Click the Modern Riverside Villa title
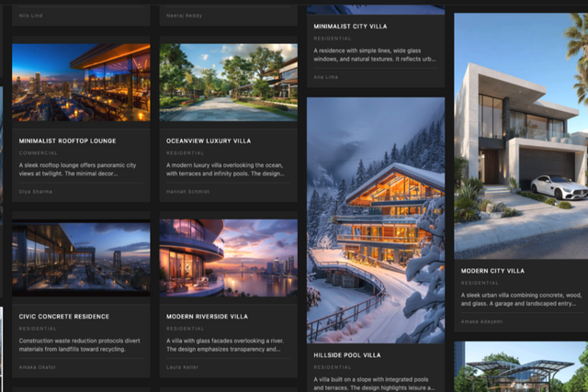Image resolution: width=588 pixels, height=392 pixels. (x=208, y=317)
